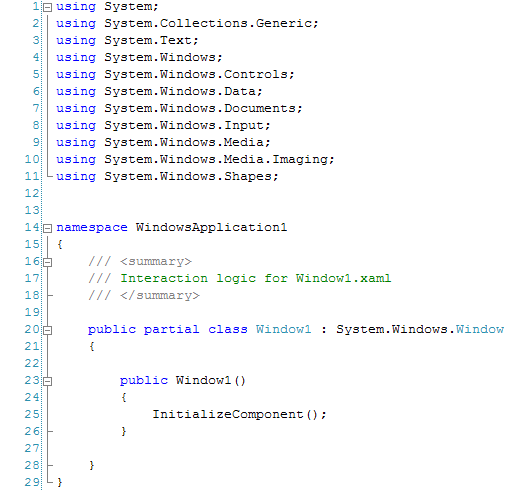The height and width of the screenshot is (490, 513).
Task: Click line number 12 in gutter
Action: (32, 193)
